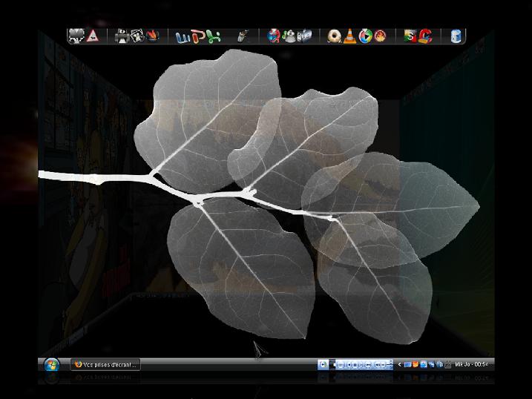532x399 pixels.
Task: Launch CCleaner red C dock icon
Action: [x=425, y=36]
